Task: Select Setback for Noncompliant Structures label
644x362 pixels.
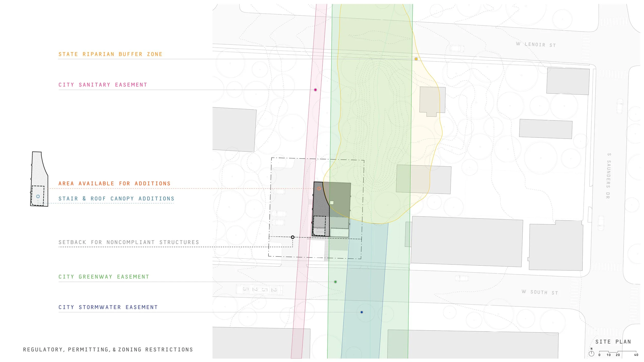Action: coord(129,242)
